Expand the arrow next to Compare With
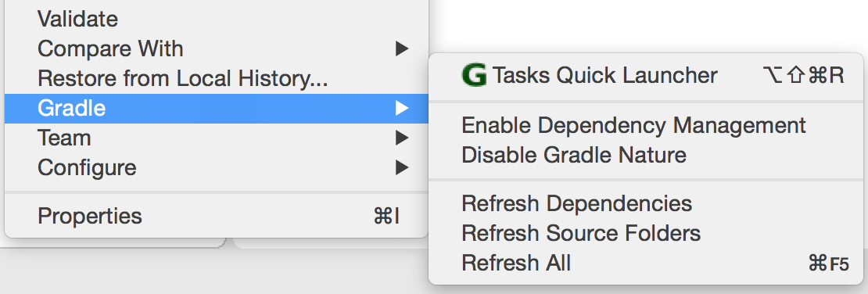Screen dimensions: 868x294 [402, 48]
